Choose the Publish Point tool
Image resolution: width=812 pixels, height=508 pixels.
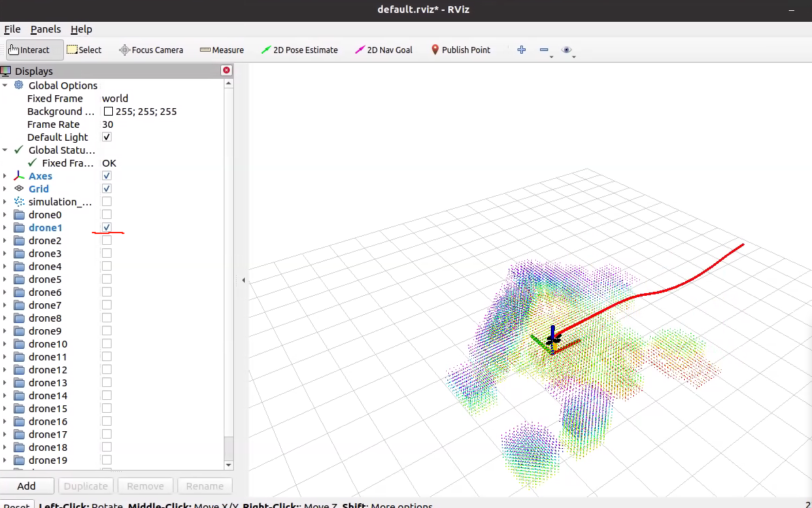click(460, 50)
